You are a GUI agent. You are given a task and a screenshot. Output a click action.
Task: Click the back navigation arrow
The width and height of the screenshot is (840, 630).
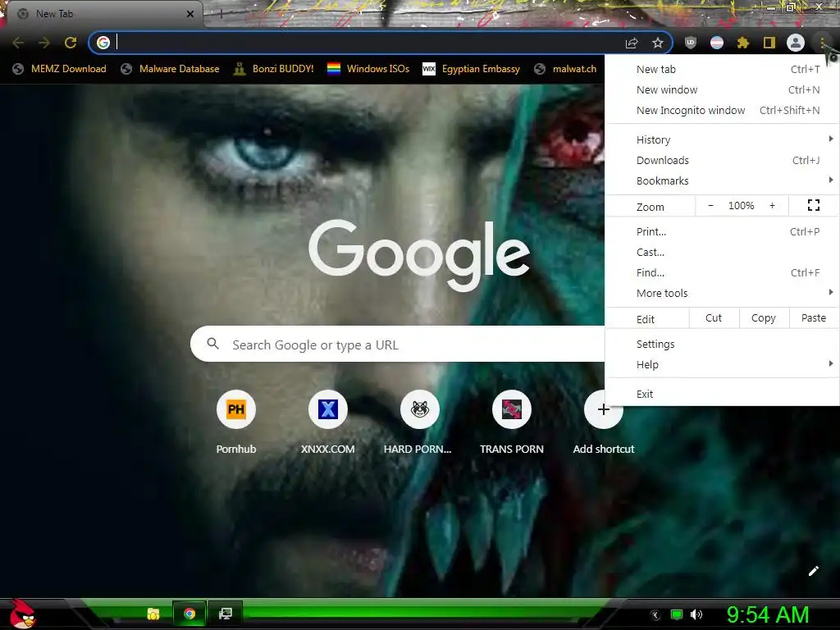pos(18,43)
